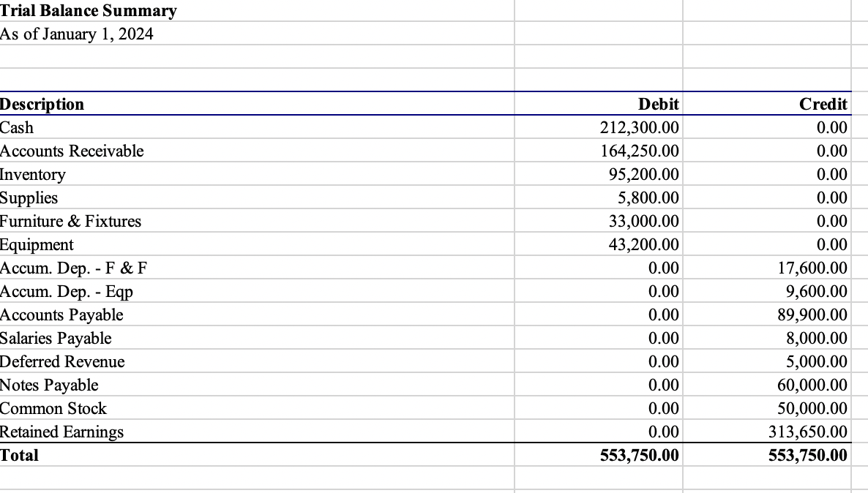Image resolution: width=868 pixels, height=493 pixels.
Task: Select the Equipment debit value 43,200.00
Action: pyautogui.click(x=648, y=244)
